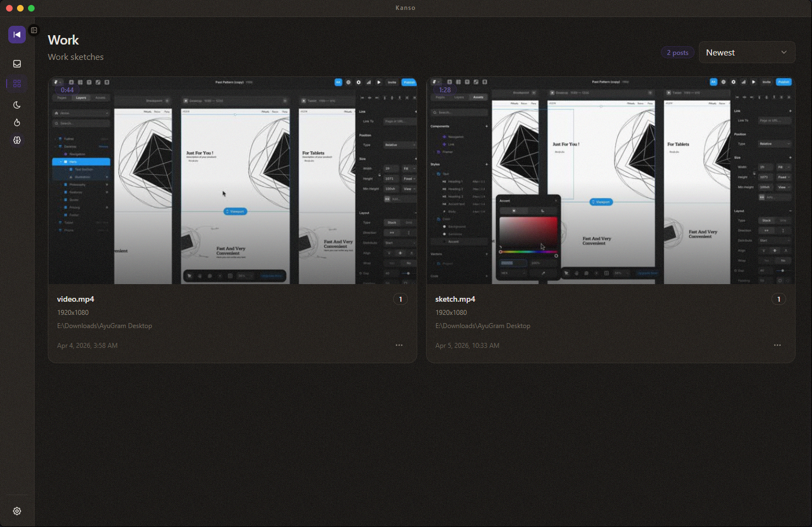812x527 pixels.
Task: Click the flame icon in sidebar
Action: point(17,123)
